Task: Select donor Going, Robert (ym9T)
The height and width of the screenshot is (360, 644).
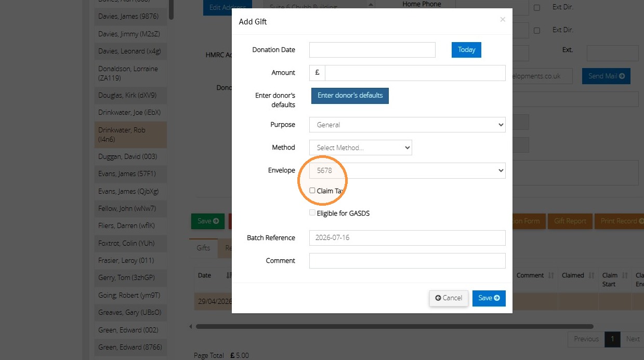Action: pos(130,295)
